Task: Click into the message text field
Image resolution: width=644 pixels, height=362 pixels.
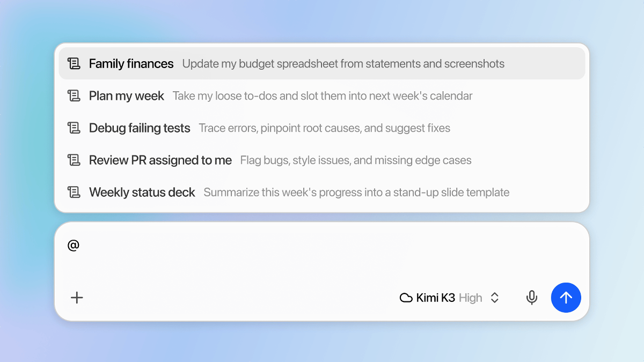Action: click(322, 252)
